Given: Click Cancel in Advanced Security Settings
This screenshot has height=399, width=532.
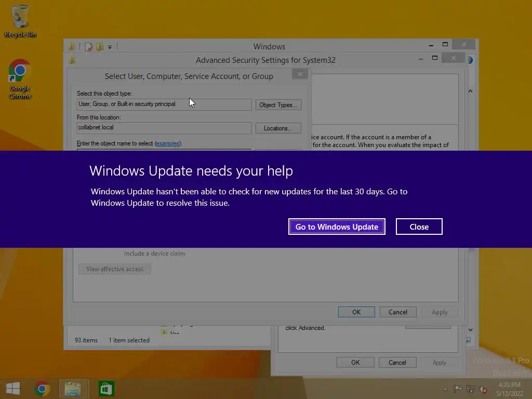Looking at the screenshot, I should pyautogui.click(x=398, y=312).
